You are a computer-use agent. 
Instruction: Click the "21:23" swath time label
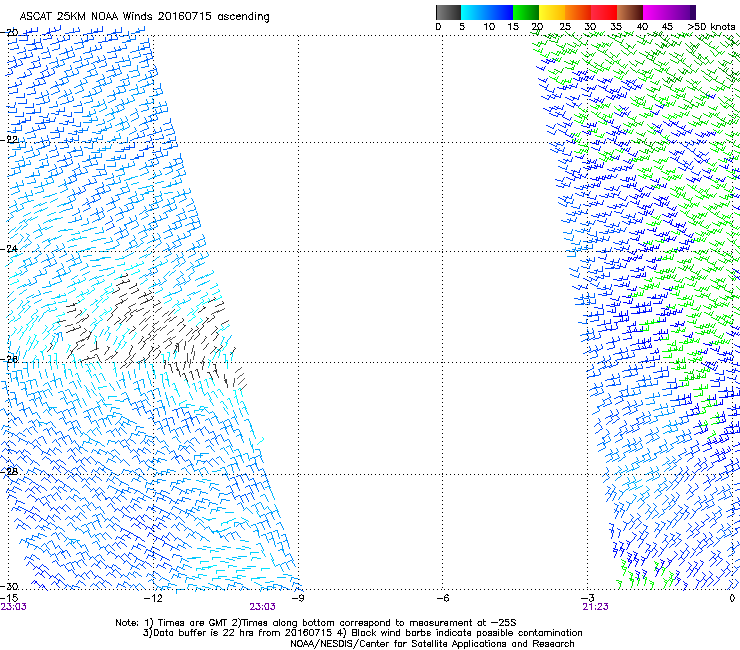coord(595,607)
